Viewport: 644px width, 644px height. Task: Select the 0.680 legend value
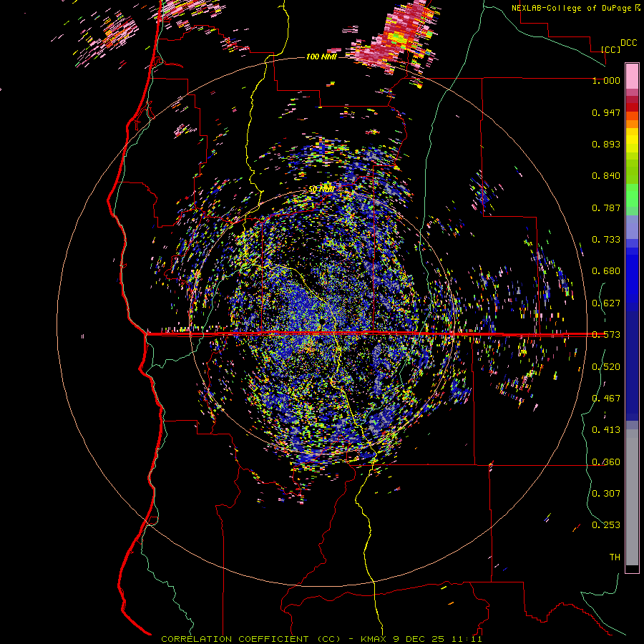tap(606, 271)
